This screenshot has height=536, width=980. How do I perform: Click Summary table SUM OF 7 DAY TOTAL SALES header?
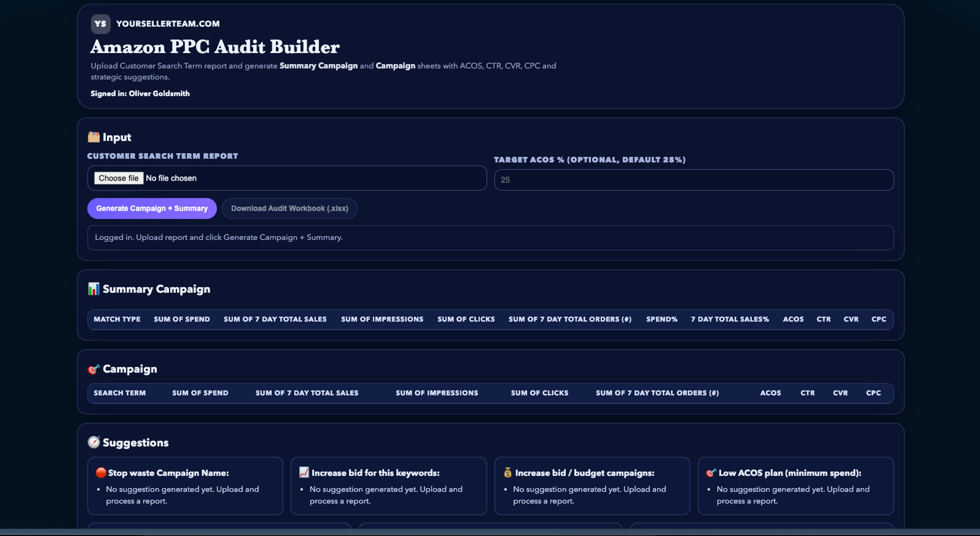pos(275,319)
